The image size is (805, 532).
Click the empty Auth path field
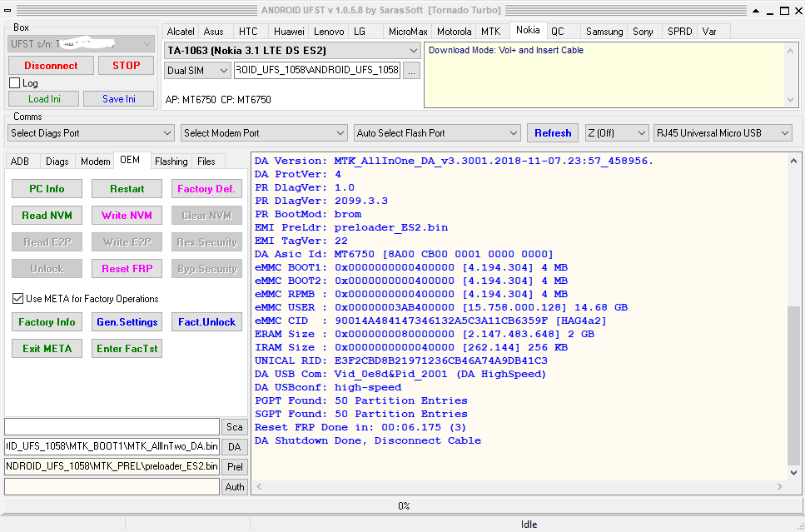(112, 487)
